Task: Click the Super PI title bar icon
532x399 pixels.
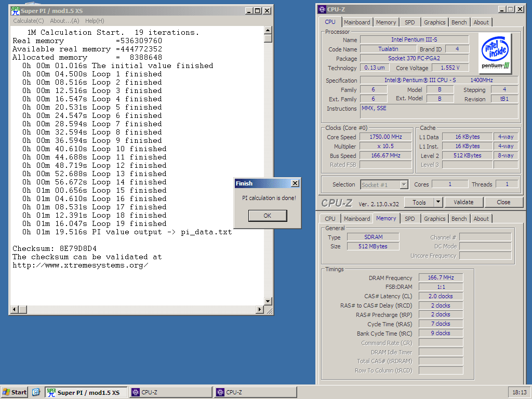Action: point(15,11)
